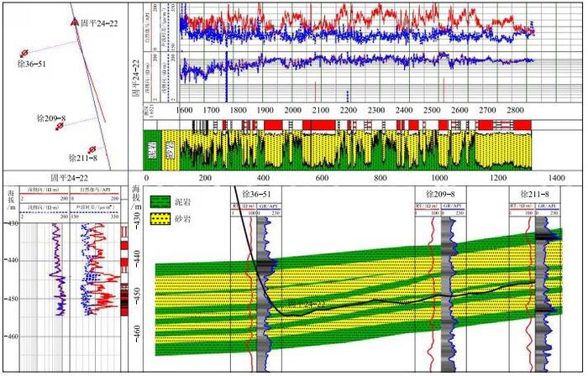Click the 1400 distance tick on section scale
Image resolution: width=588 pixels, height=376 pixels.
tap(556, 178)
